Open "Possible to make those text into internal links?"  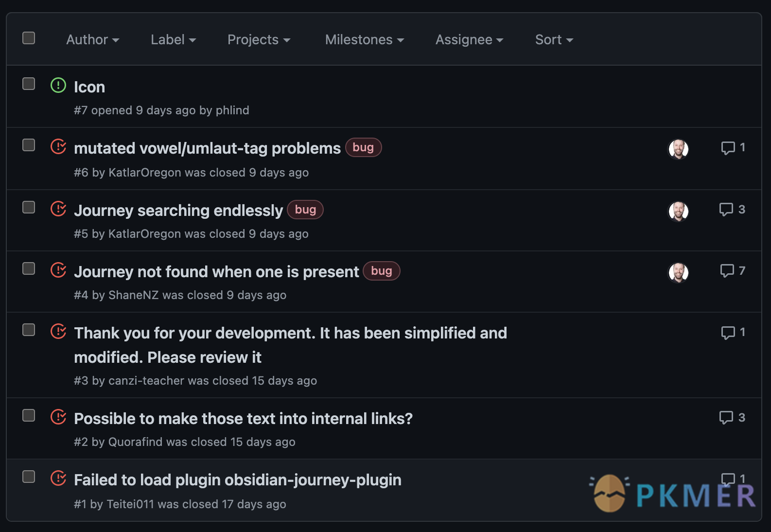pyautogui.click(x=243, y=419)
